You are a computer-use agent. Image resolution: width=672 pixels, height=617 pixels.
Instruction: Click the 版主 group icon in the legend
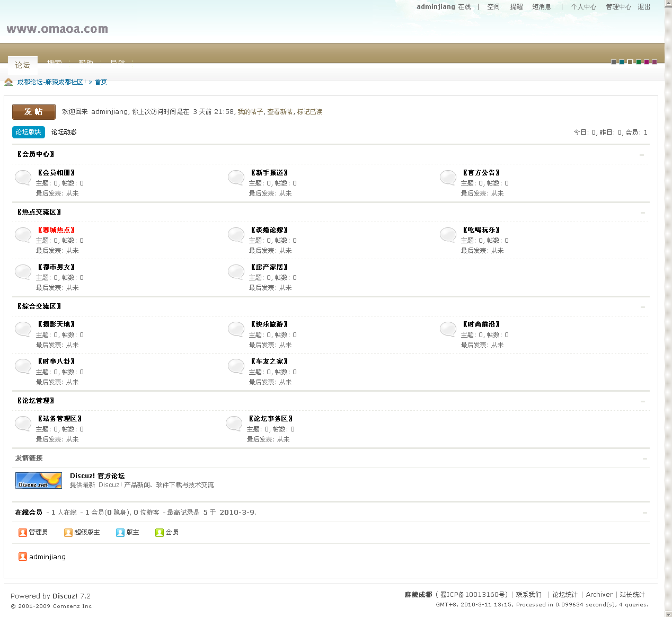click(120, 533)
